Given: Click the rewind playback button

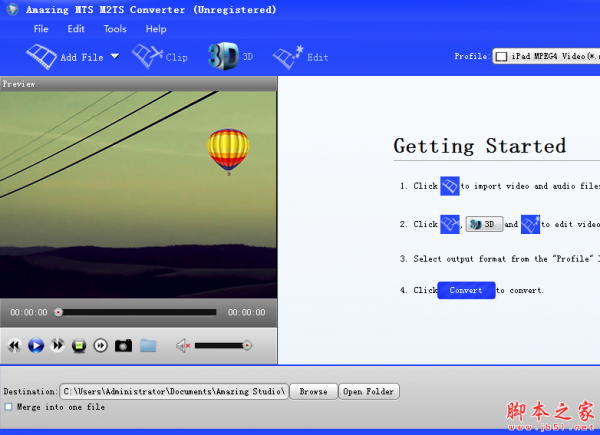Looking at the screenshot, I should [x=15, y=345].
